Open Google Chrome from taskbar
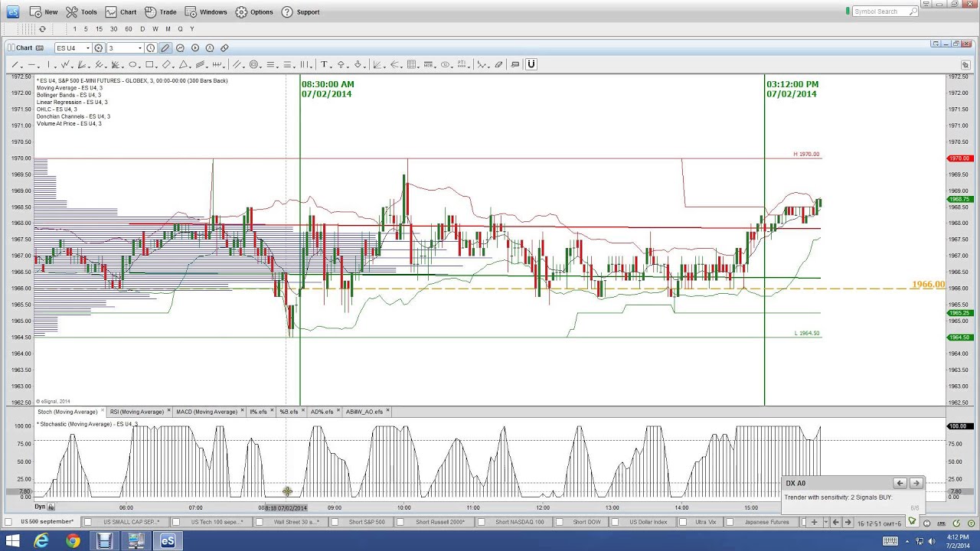 [x=73, y=541]
